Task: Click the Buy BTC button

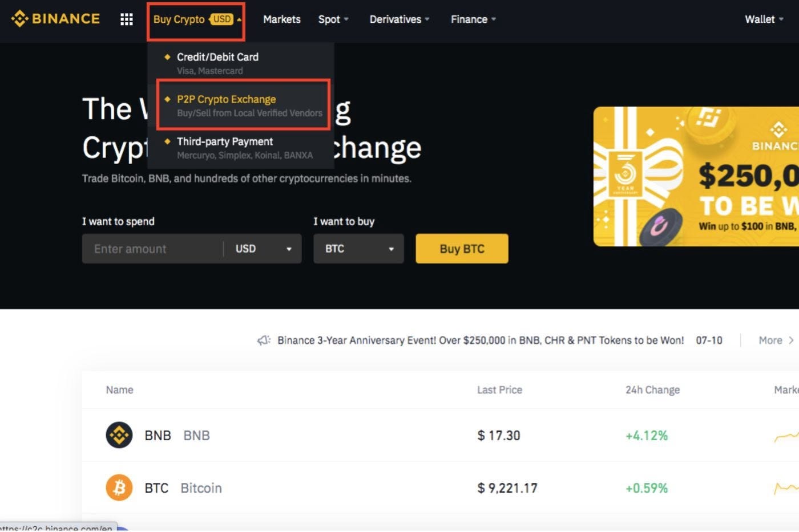Action: [x=462, y=249]
